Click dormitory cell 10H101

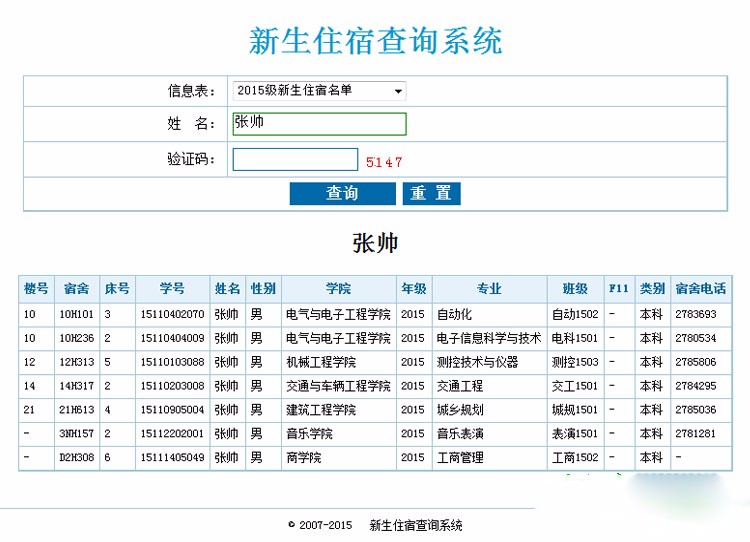click(77, 314)
